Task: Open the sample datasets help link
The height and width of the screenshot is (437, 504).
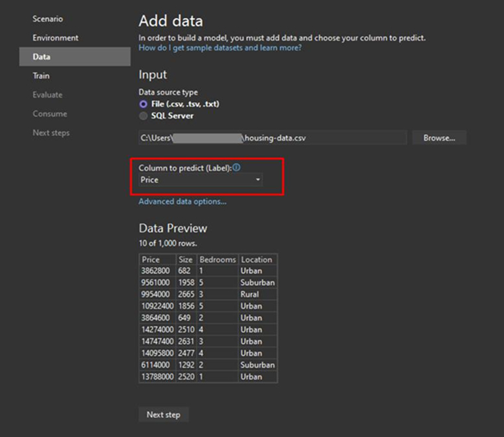Action: 220,48
